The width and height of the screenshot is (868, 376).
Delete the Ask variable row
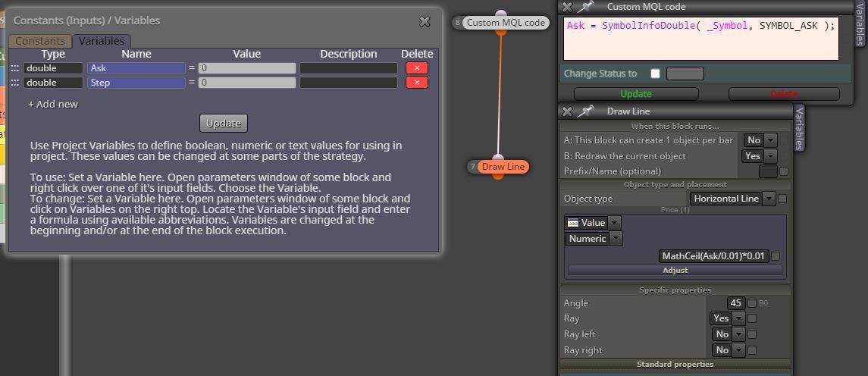417,68
